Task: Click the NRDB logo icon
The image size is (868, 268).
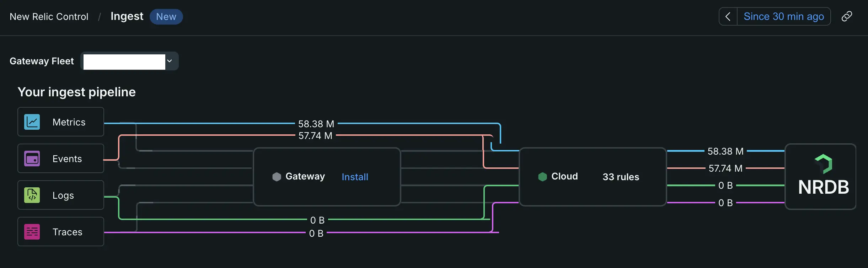Action: [824, 164]
